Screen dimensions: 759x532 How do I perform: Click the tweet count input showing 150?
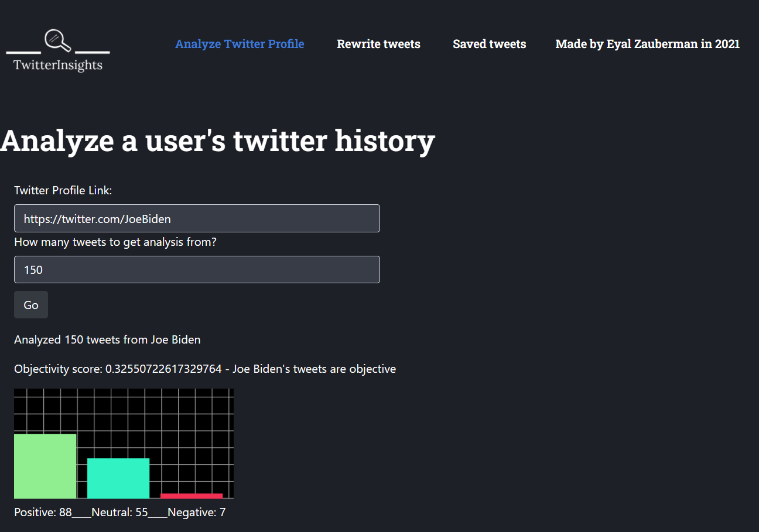coord(197,270)
